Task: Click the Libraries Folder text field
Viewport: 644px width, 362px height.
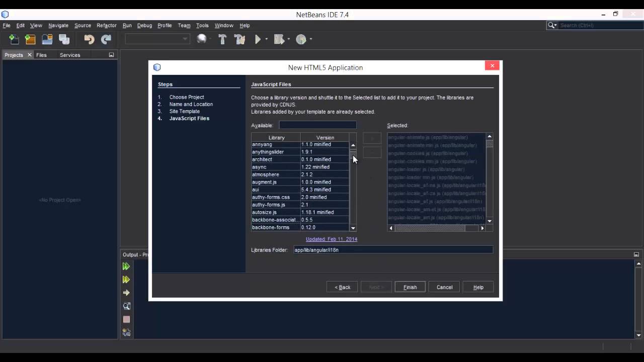Action: tap(393, 250)
